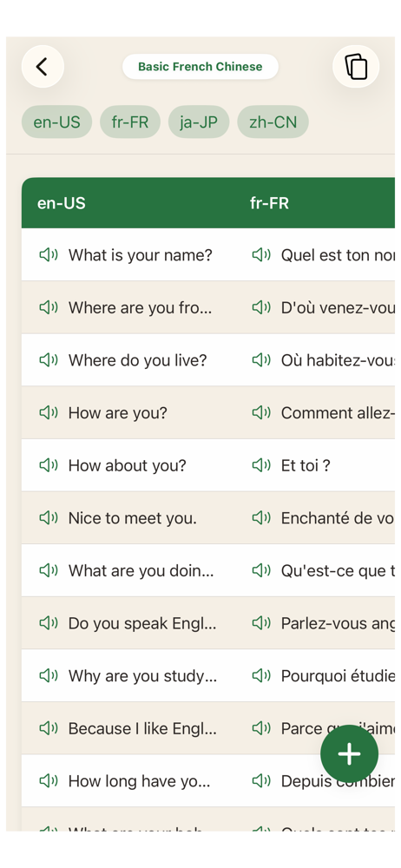Toggle the ja-JP language chip

coord(199,122)
